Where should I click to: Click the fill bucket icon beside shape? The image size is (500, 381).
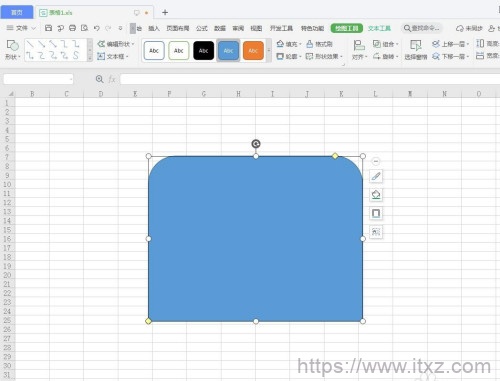pyautogui.click(x=376, y=194)
